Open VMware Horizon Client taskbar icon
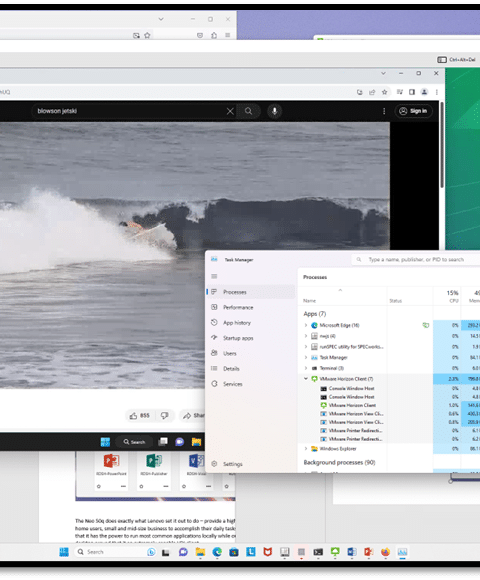 click(335, 552)
